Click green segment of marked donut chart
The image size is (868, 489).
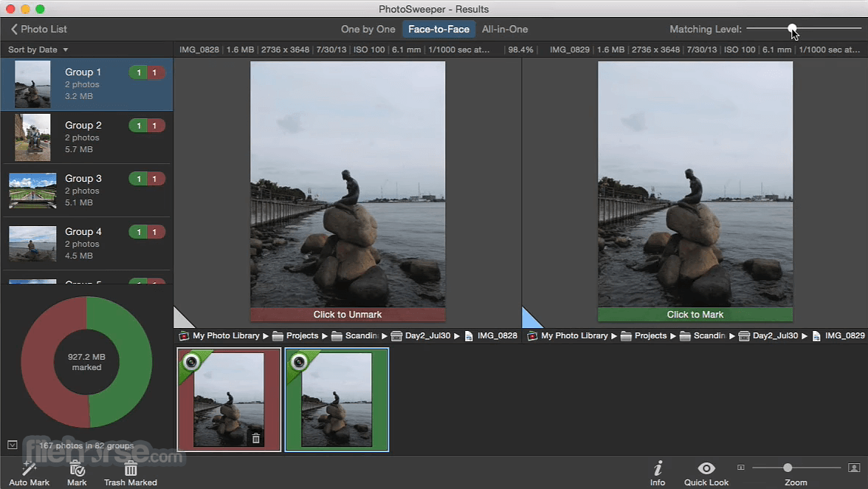click(x=136, y=362)
